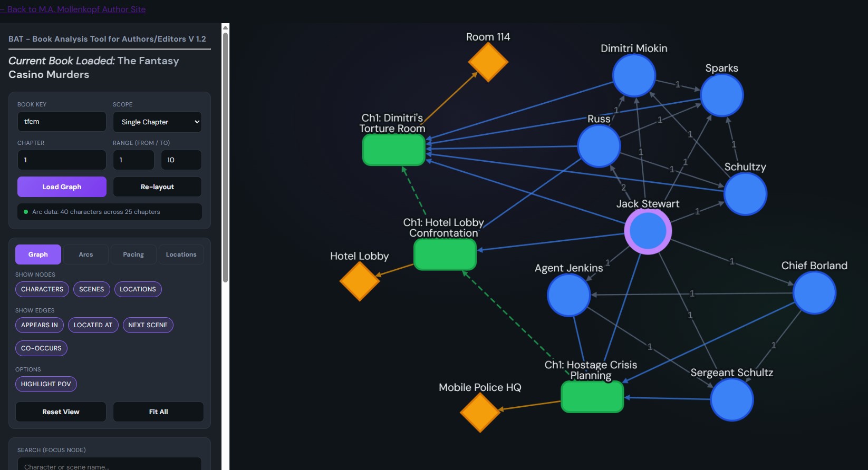Screen dimensions: 868x470
Task: Click the Agent Jenkins character node
Action: pyautogui.click(x=568, y=295)
